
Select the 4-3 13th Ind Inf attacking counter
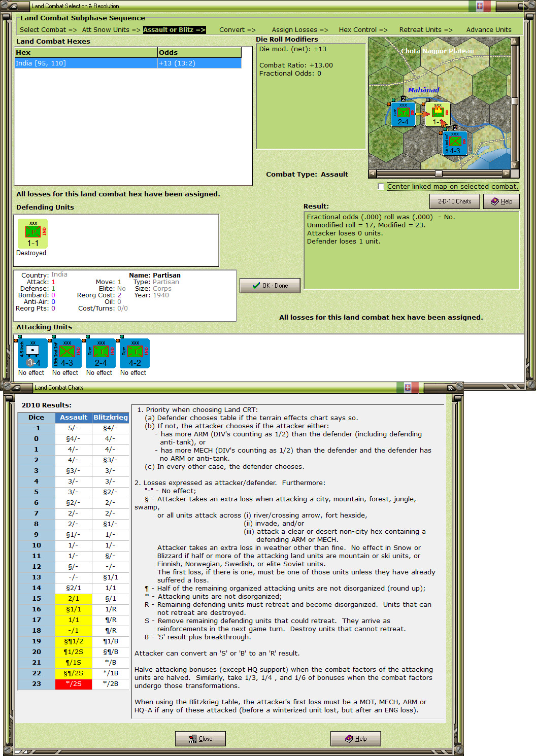point(66,354)
